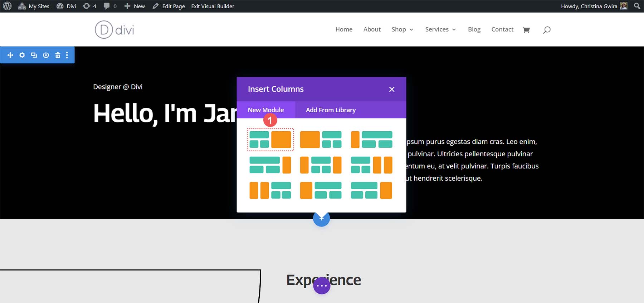Open the section's three-dot more options

[67, 55]
